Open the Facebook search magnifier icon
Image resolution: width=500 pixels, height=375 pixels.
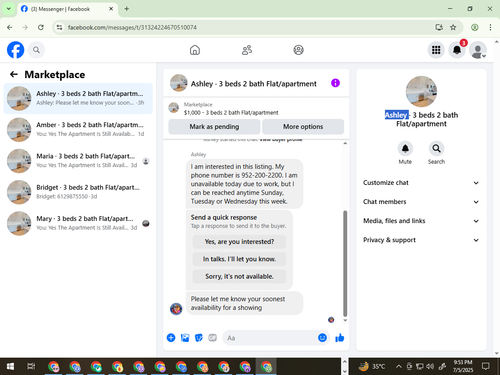36,50
